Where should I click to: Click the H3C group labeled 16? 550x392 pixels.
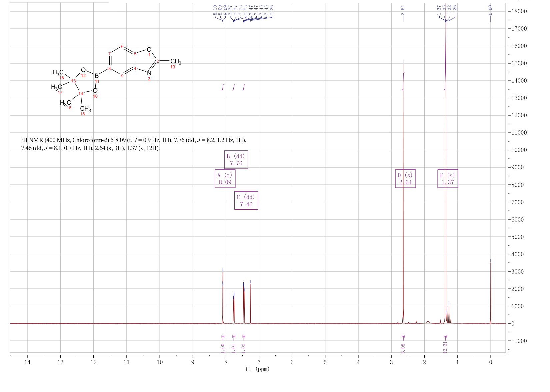[x=65, y=103]
